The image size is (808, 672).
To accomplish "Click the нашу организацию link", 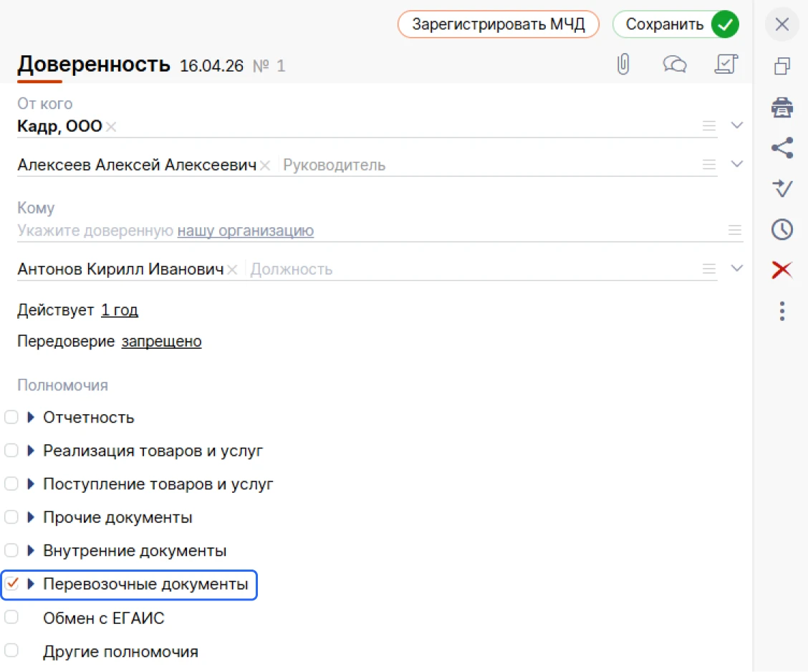I will [245, 231].
